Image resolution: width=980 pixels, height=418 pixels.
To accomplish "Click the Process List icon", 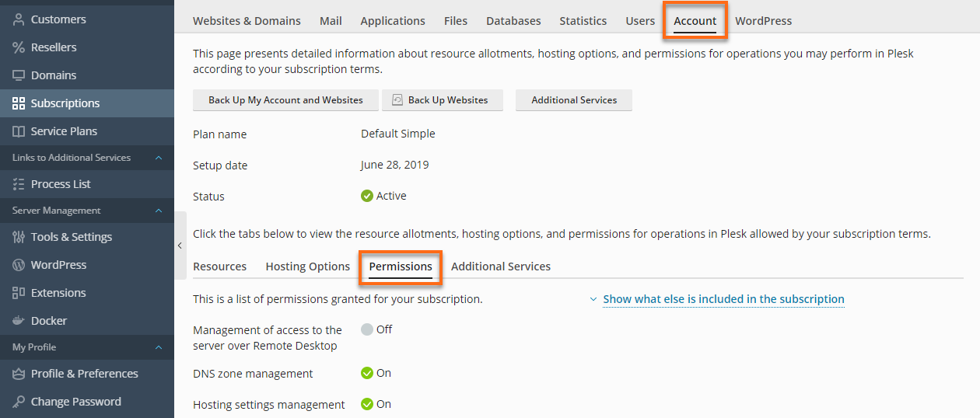I will point(19,184).
